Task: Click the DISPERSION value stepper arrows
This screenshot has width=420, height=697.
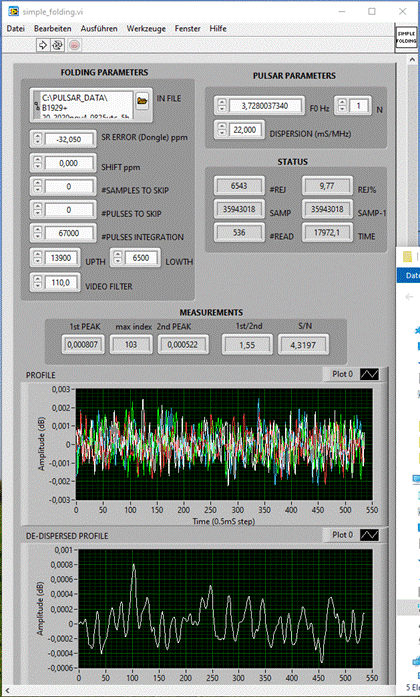Action: coord(222,130)
